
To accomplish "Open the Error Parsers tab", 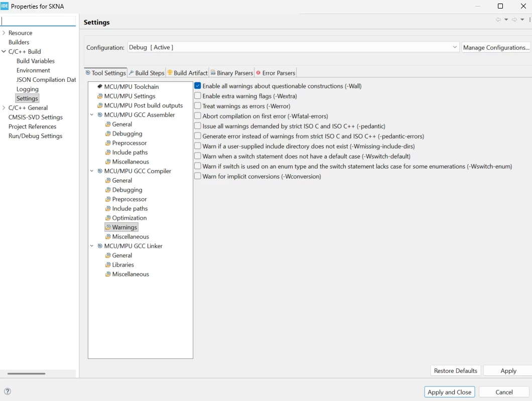I will 276,73.
